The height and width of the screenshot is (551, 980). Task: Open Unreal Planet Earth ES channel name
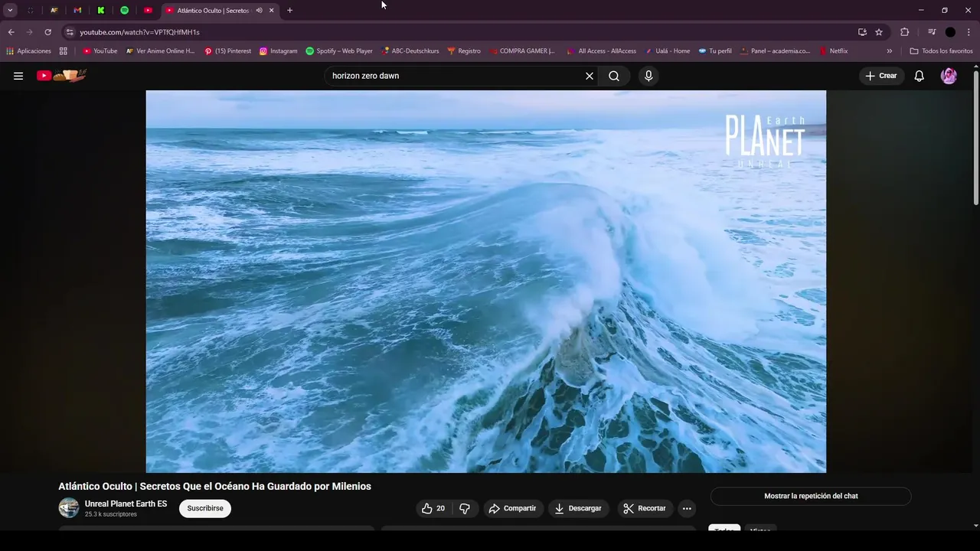[x=126, y=504]
